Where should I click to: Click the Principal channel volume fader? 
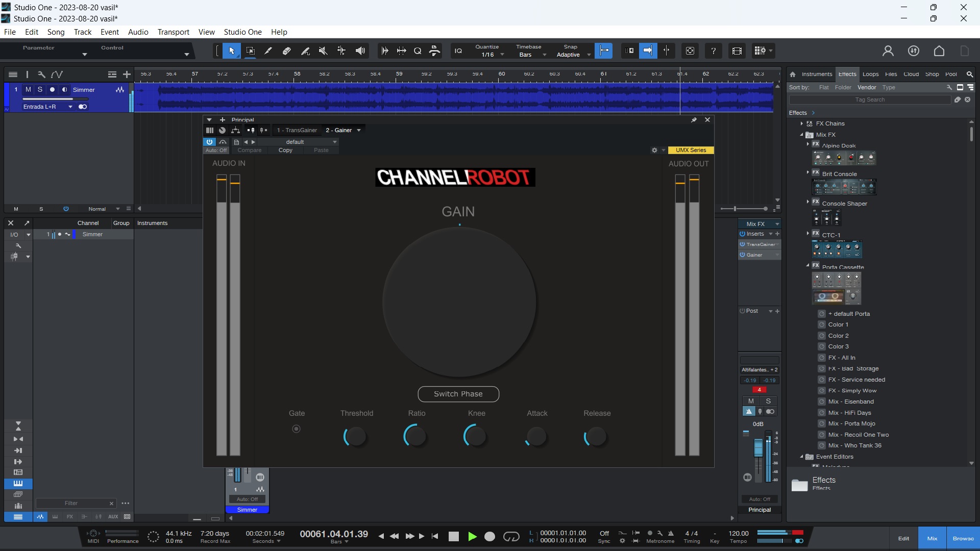758,448
